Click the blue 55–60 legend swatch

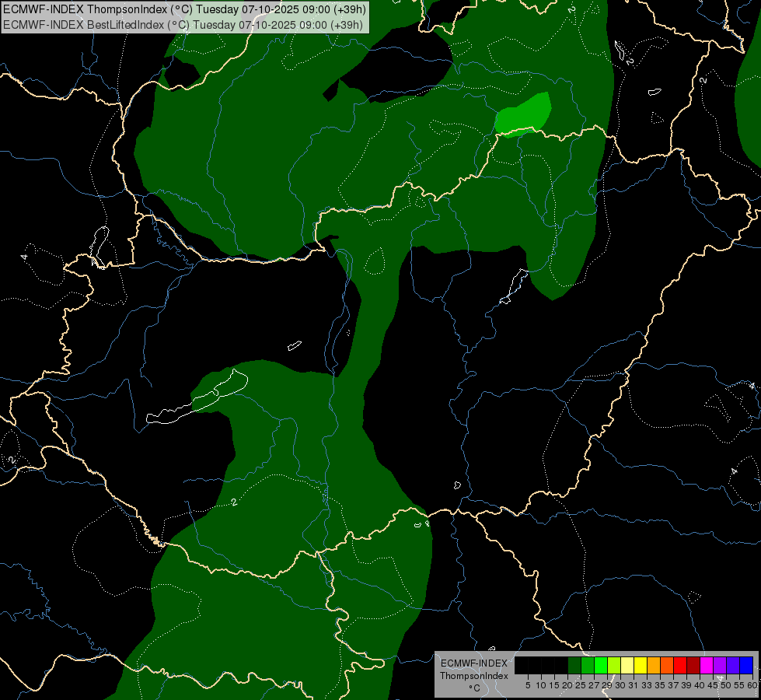point(746,665)
